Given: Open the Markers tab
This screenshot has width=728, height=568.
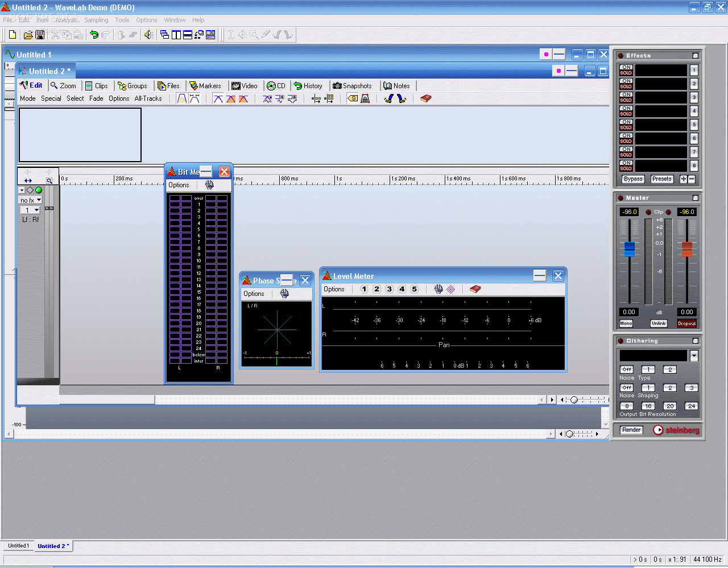Looking at the screenshot, I should (205, 86).
